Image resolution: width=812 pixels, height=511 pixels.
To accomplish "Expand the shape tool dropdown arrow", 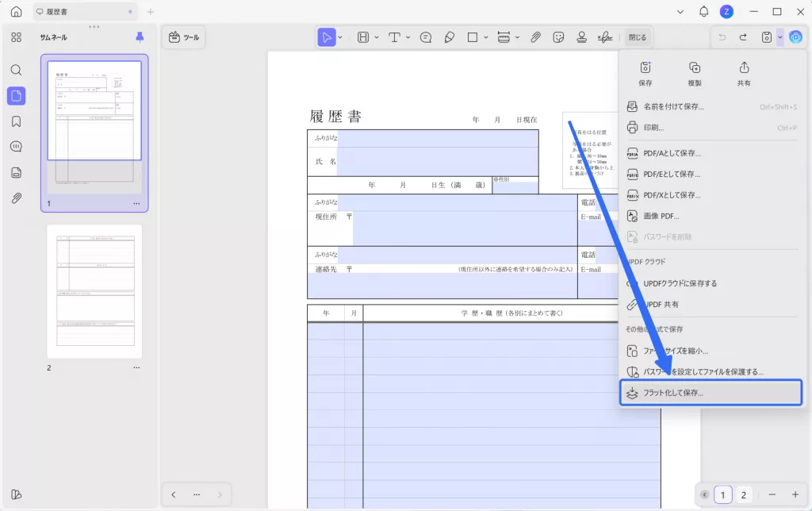I will pos(485,37).
